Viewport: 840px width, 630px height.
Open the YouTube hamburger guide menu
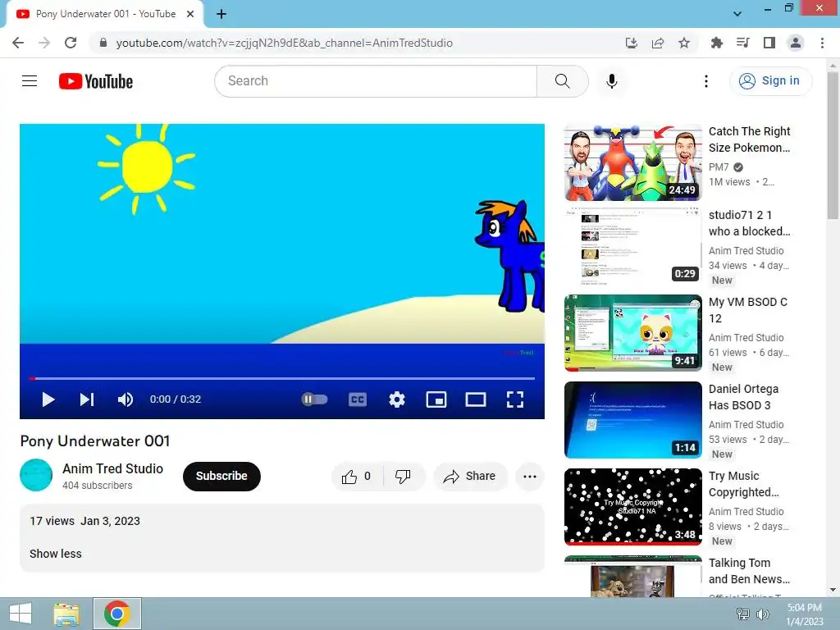[30, 81]
